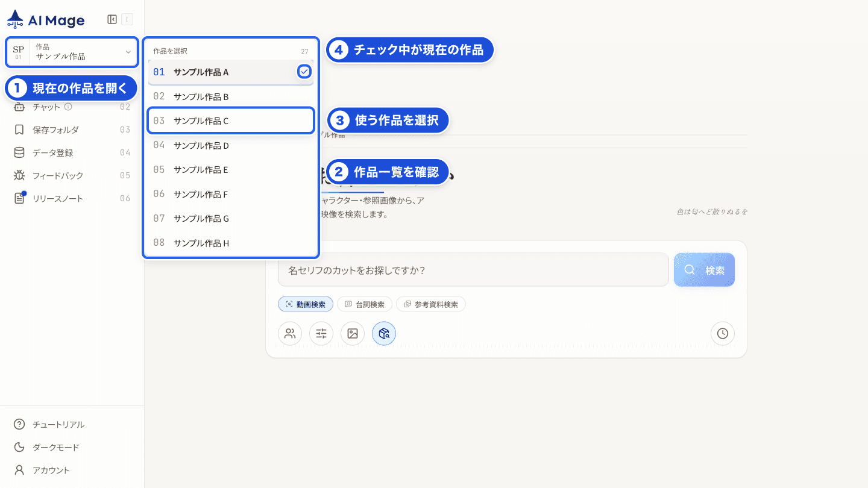Choose 04 サンプル作品 D from the list
868x488 pixels.
(231, 145)
